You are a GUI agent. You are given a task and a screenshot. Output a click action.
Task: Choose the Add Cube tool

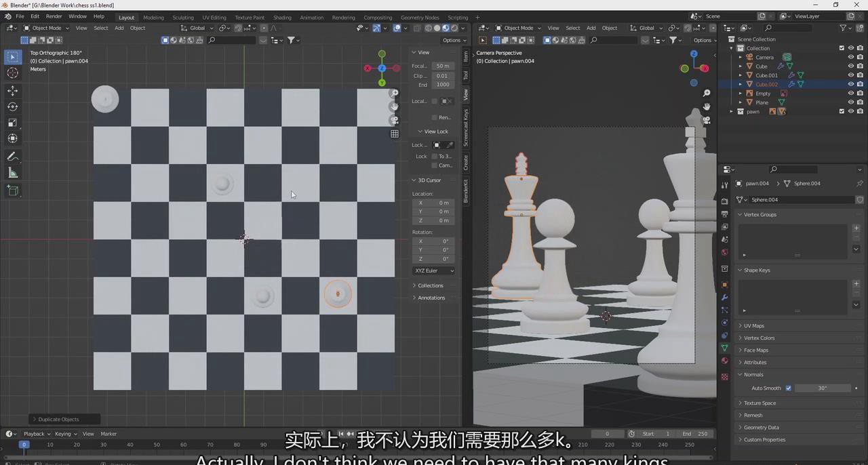point(13,191)
